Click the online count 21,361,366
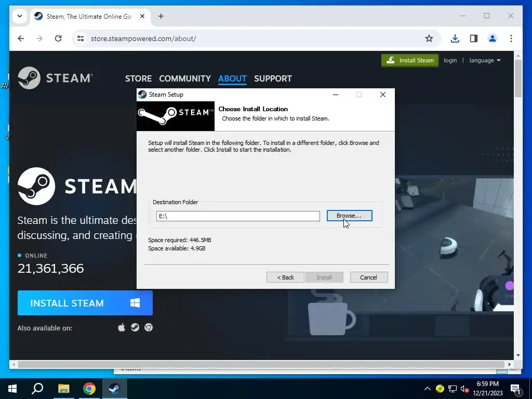The width and height of the screenshot is (532, 399). coord(50,269)
